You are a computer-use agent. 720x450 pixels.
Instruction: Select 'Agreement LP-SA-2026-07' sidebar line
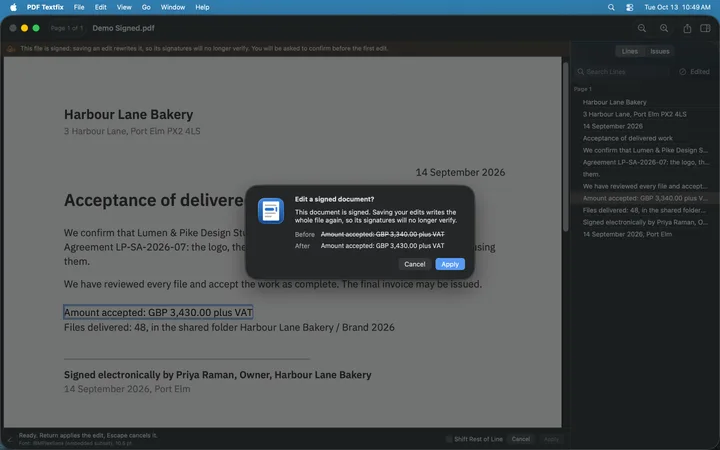point(644,162)
